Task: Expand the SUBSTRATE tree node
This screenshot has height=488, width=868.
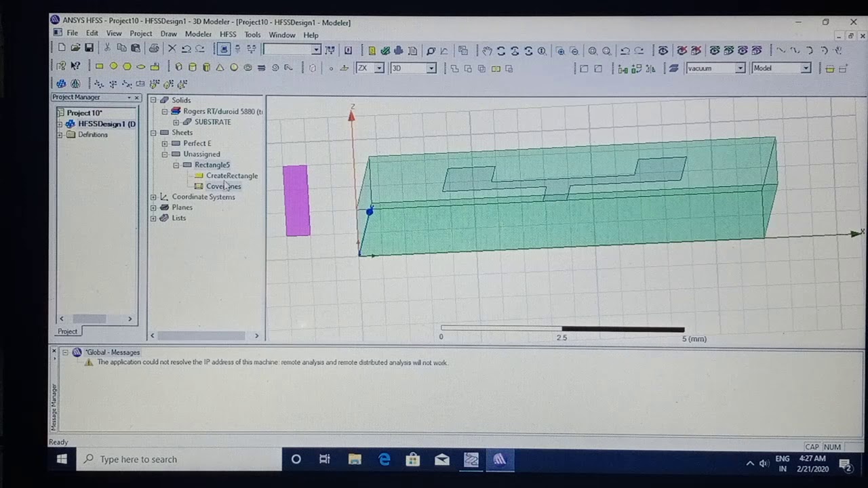Action: 176,122
